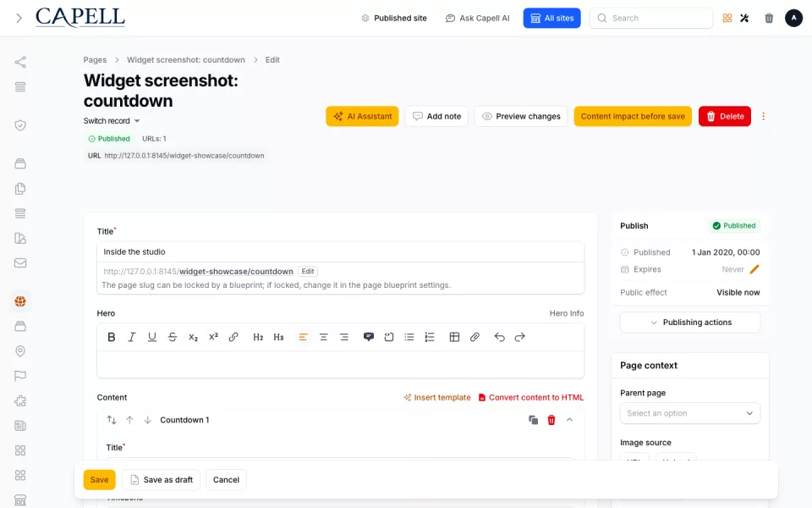The height and width of the screenshot is (508, 812).
Task: Open trash icon in top header
Action: tap(769, 18)
